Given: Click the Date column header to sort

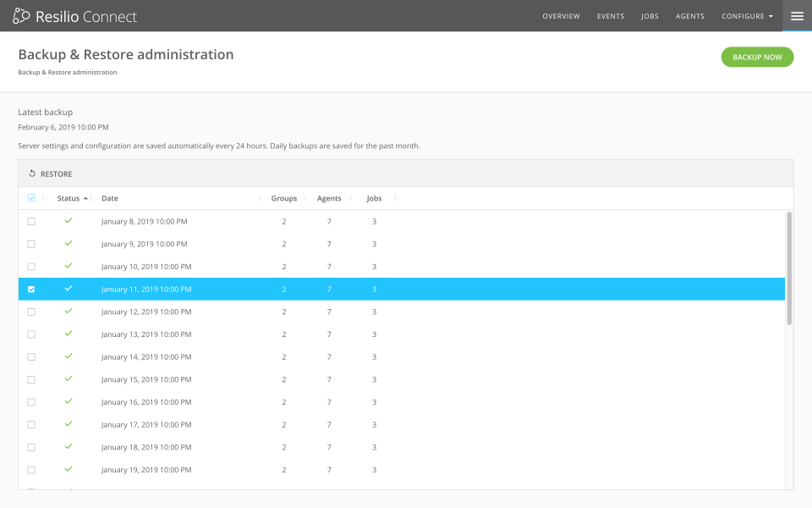Looking at the screenshot, I should pos(108,197).
